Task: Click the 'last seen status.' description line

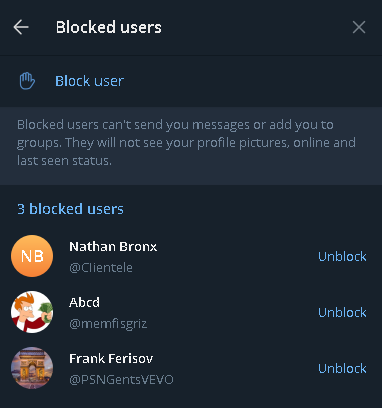Action: [64, 161]
